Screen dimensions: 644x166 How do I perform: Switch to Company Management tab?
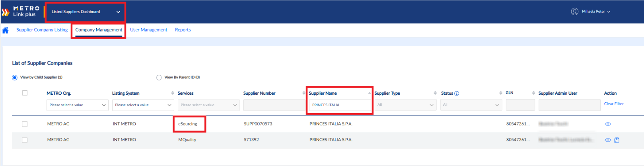99,30
